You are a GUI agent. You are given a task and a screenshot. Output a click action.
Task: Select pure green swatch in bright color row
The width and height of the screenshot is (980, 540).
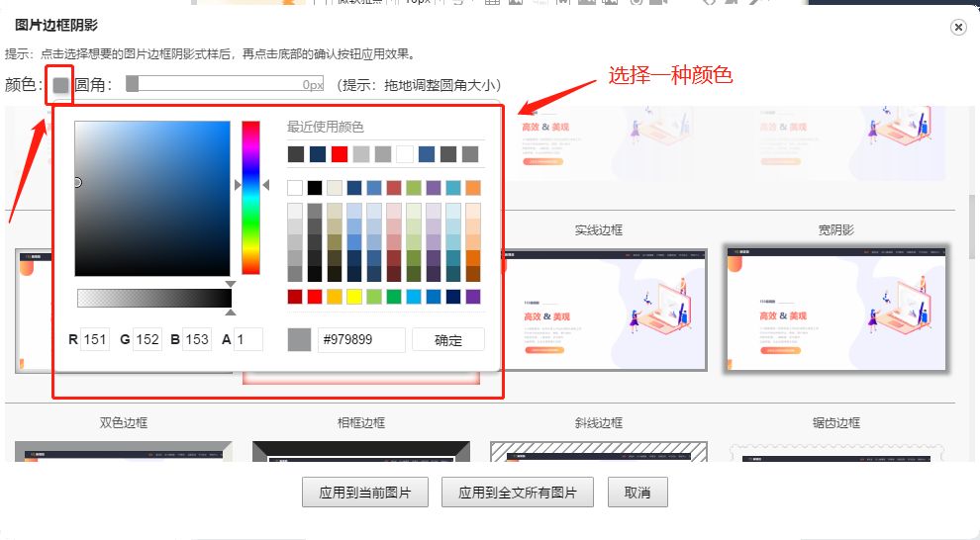point(394,297)
